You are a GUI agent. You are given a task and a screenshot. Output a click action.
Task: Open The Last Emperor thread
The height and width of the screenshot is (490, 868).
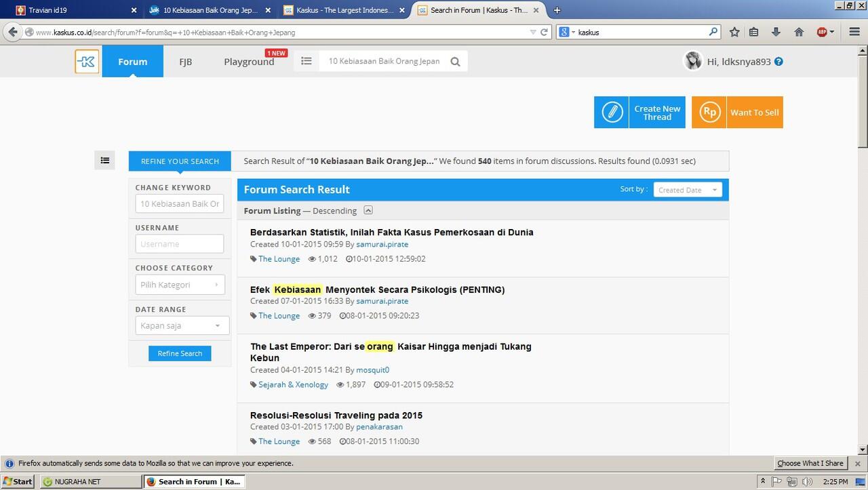[x=391, y=352]
